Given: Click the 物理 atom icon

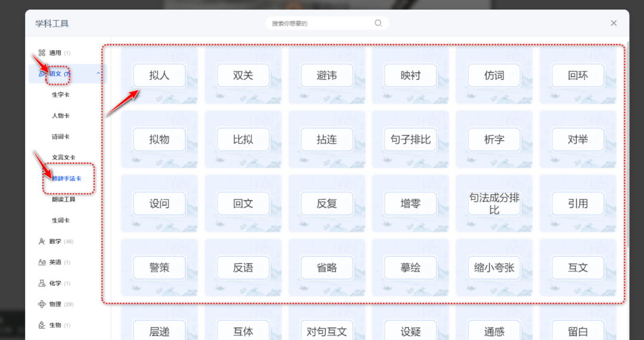Looking at the screenshot, I should 42,304.
